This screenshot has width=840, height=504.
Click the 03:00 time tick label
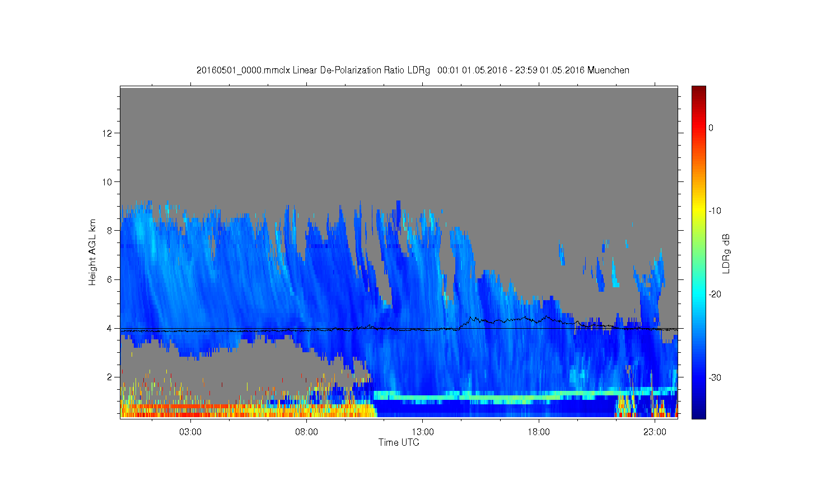(190, 432)
